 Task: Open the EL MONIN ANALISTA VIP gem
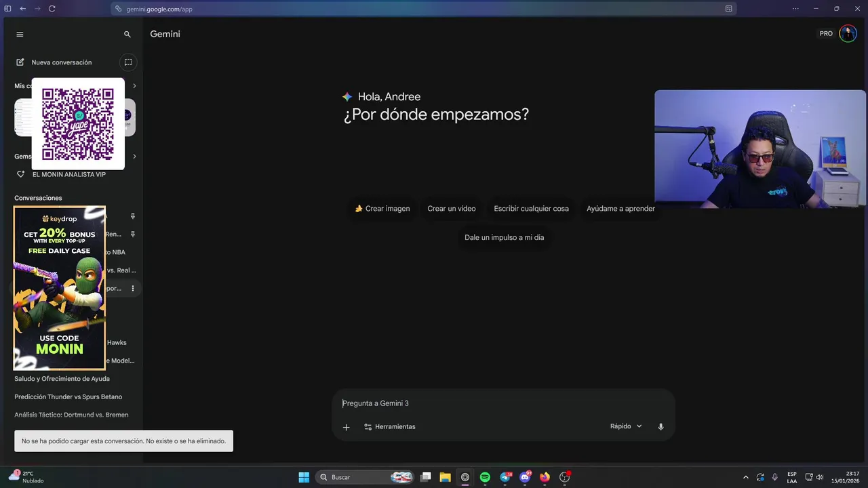(69, 174)
